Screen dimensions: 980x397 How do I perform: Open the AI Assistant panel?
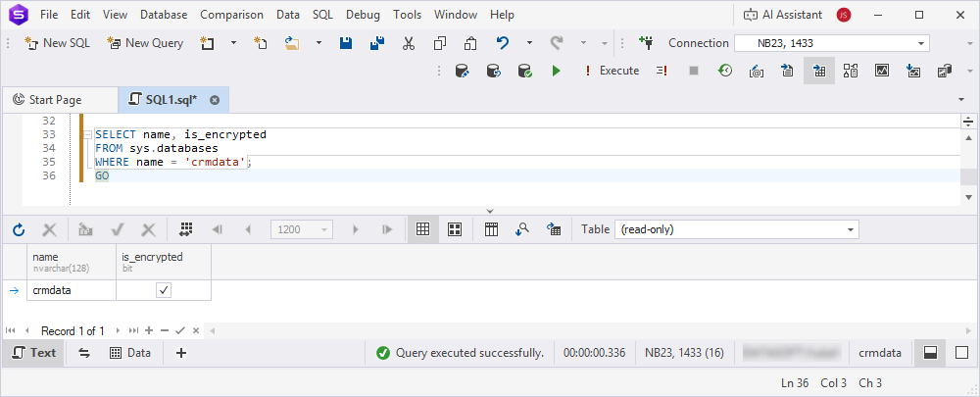coord(781,15)
